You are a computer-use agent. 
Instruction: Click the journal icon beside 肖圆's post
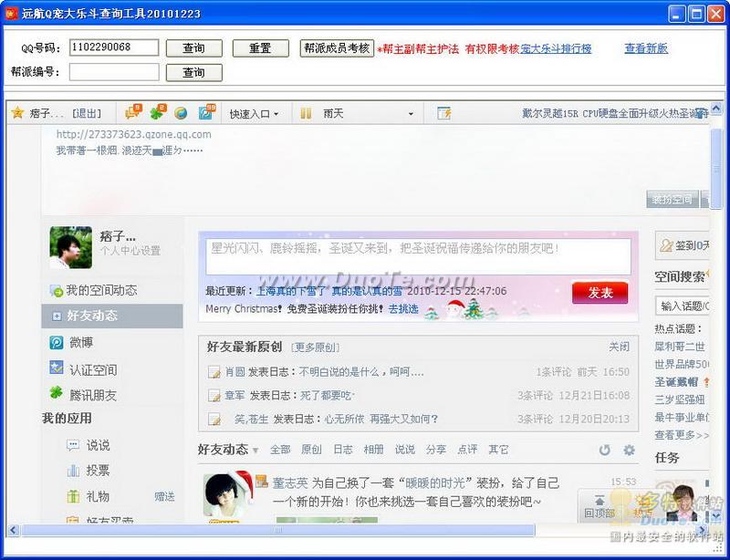click(x=214, y=372)
